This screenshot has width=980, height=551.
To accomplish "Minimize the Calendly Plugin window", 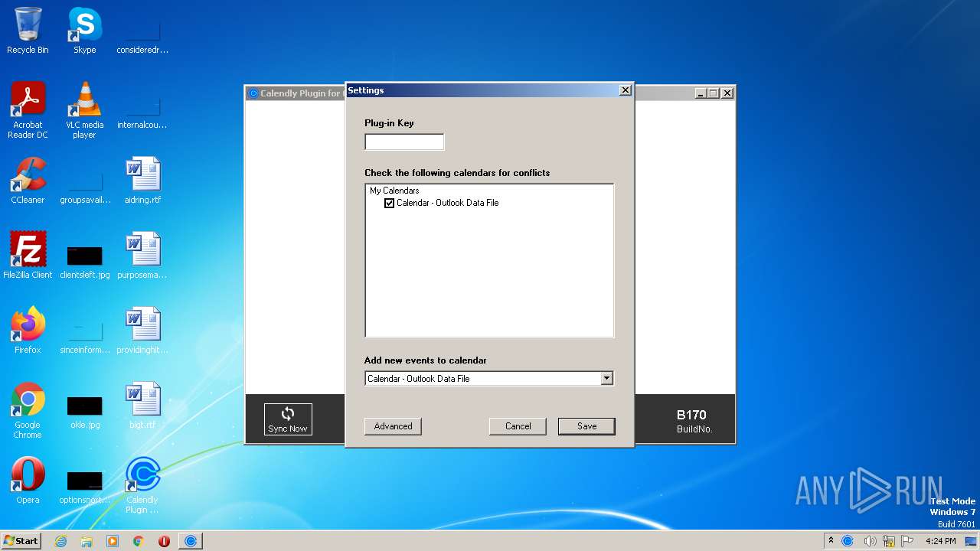I will pyautogui.click(x=701, y=93).
